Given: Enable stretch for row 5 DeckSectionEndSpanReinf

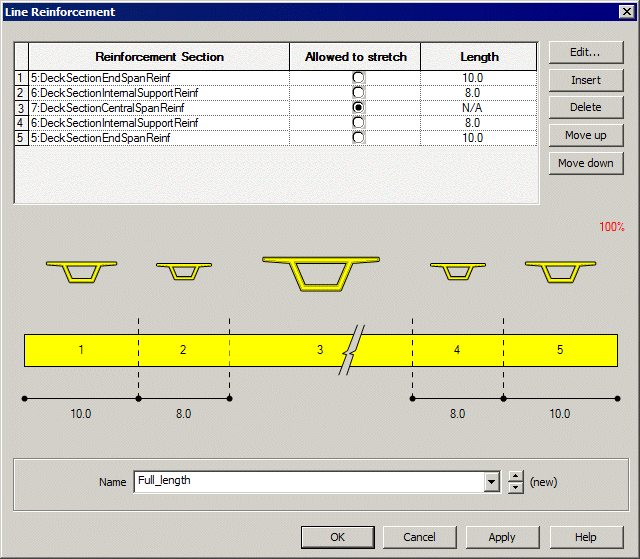Looking at the screenshot, I should click(x=358, y=138).
